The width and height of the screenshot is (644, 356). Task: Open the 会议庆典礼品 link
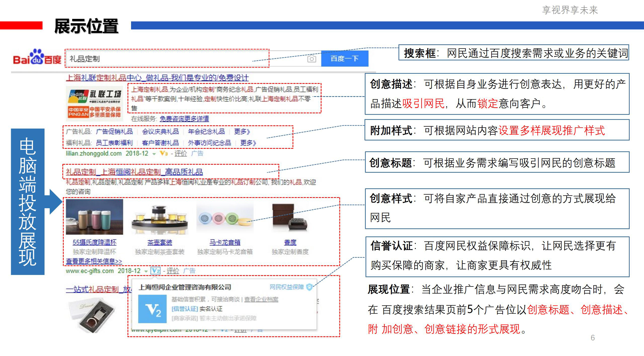coord(160,131)
